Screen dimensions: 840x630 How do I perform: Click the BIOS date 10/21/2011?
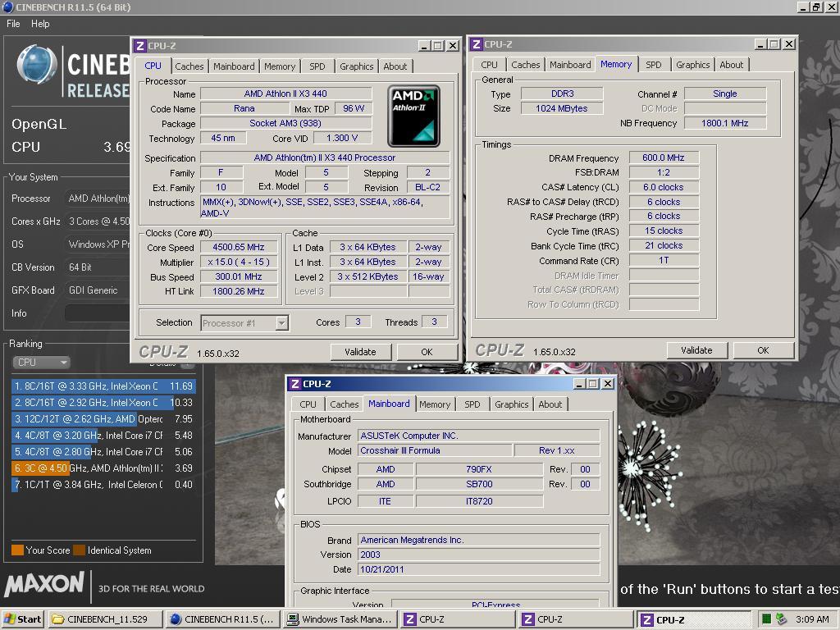478,569
